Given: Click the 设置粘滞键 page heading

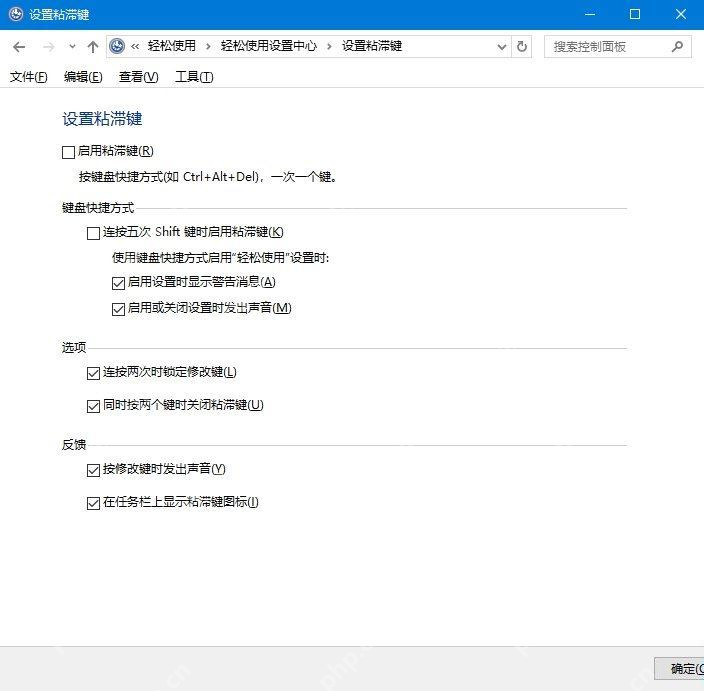Looking at the screenshot, I should [x=102, y=119].
